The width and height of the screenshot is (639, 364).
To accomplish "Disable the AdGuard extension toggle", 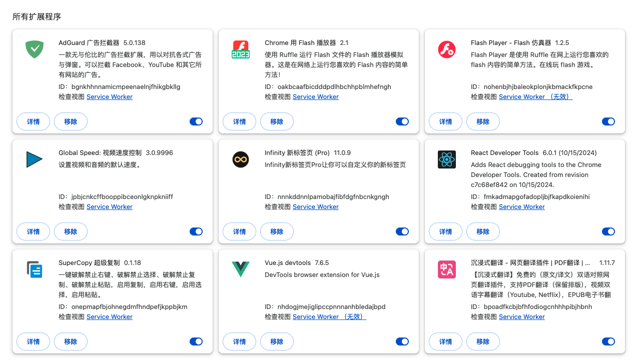I will pos(196,121).
